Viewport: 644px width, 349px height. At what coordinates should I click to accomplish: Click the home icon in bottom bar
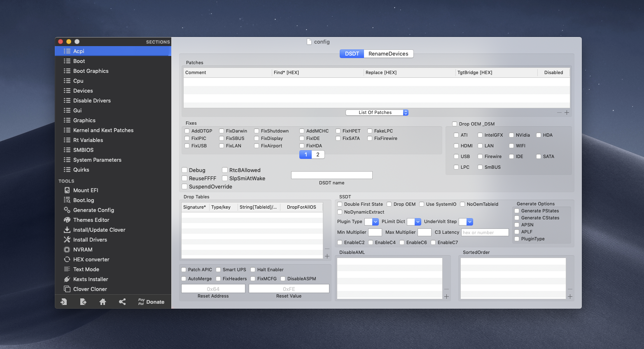[103, 302]
